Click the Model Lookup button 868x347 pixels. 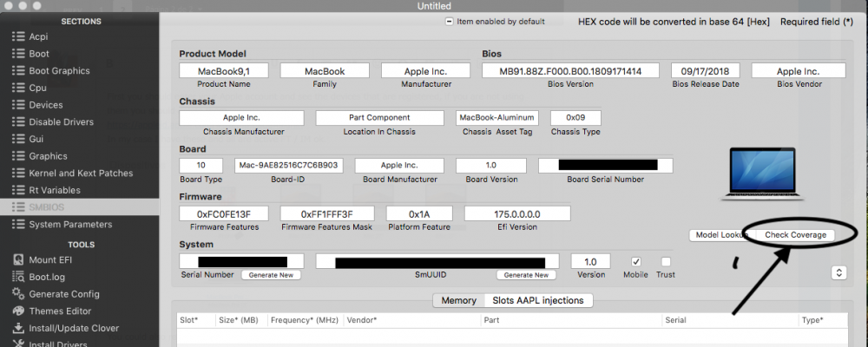tap(722, 234)
